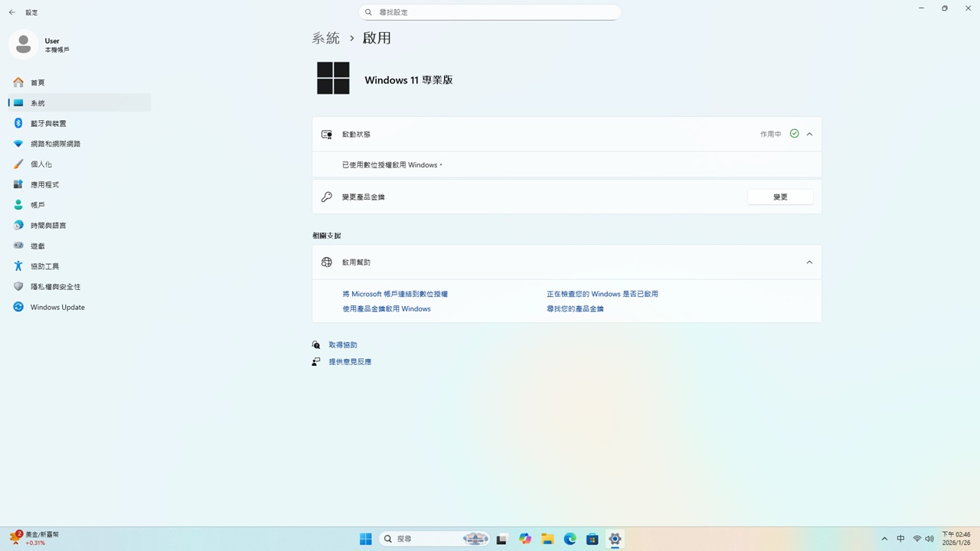Open 遊戲 via its controller icon
980x551 pixels.
click(18, 246)
